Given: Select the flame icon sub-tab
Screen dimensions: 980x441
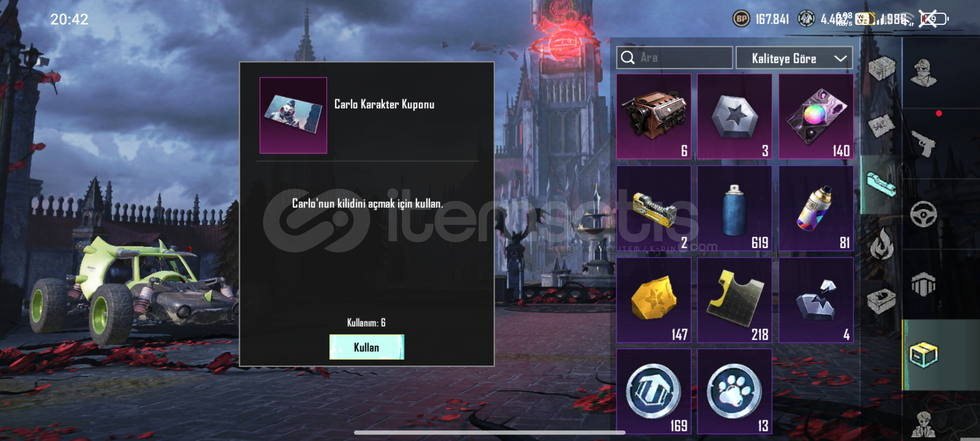Looking at the screenshot, I should (882, 244).
